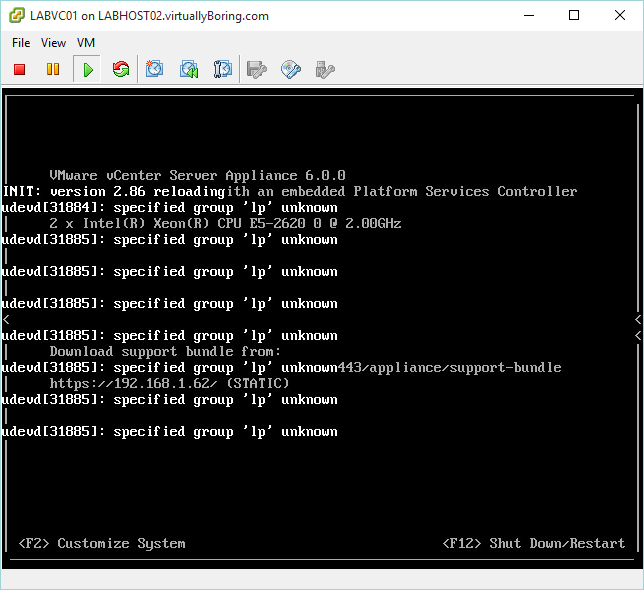
Task: Click the red Power Off button
Action: [19, 69]
